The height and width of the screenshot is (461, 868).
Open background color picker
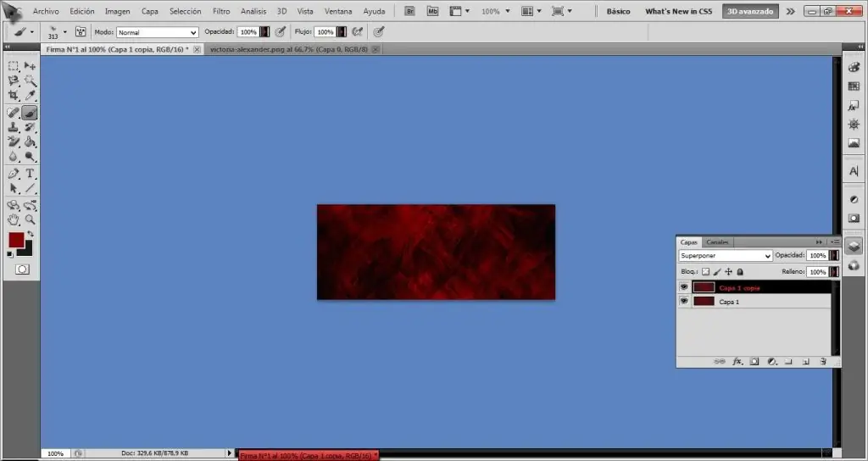tap(27, 251)
